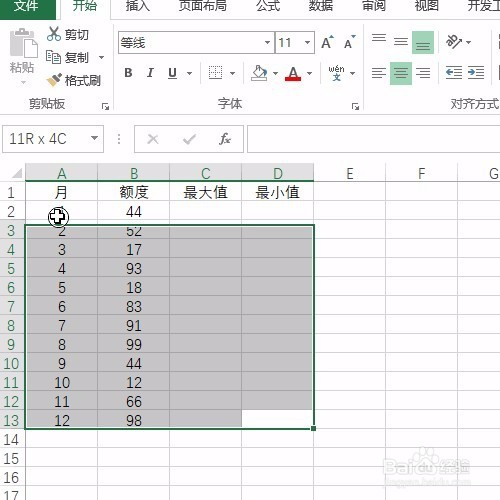Click confirm checkmark in formula bar
This screenshot has height=500, width=500.
tap(189, 139)
